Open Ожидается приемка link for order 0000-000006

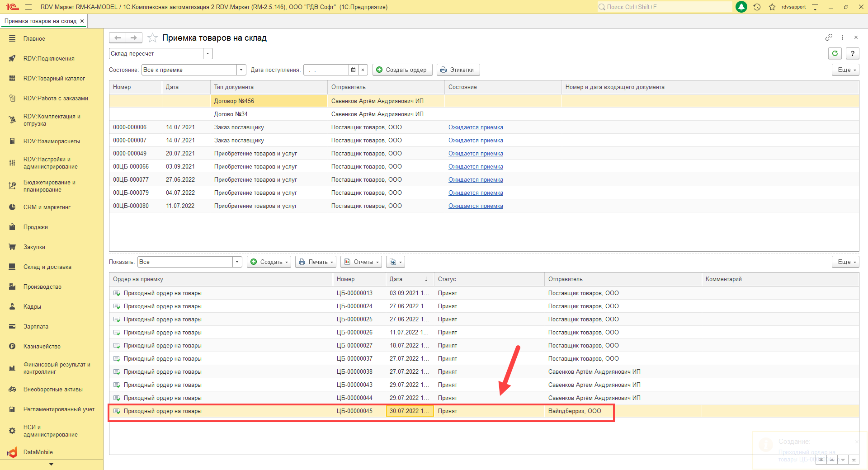click(x=476, y=127)
